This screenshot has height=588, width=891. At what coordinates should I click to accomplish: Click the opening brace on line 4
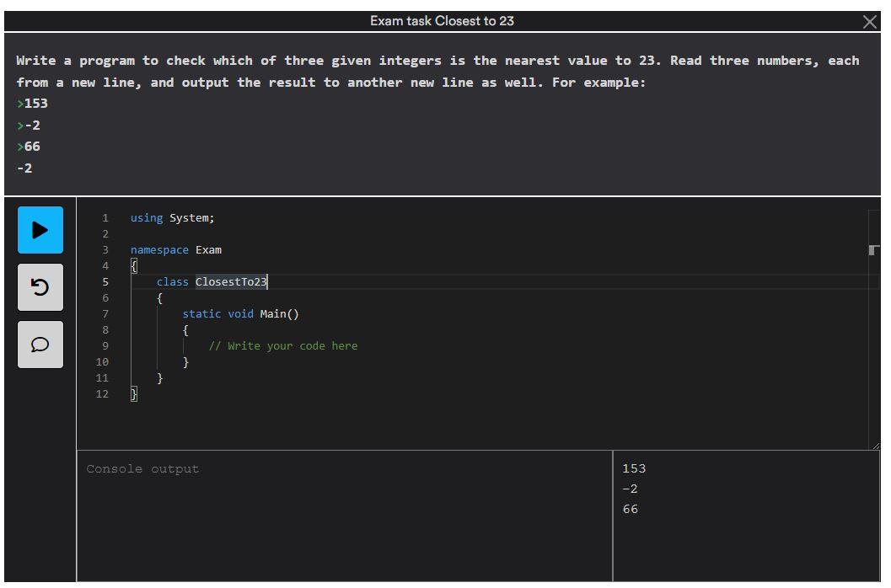click(x=134, y=266)
